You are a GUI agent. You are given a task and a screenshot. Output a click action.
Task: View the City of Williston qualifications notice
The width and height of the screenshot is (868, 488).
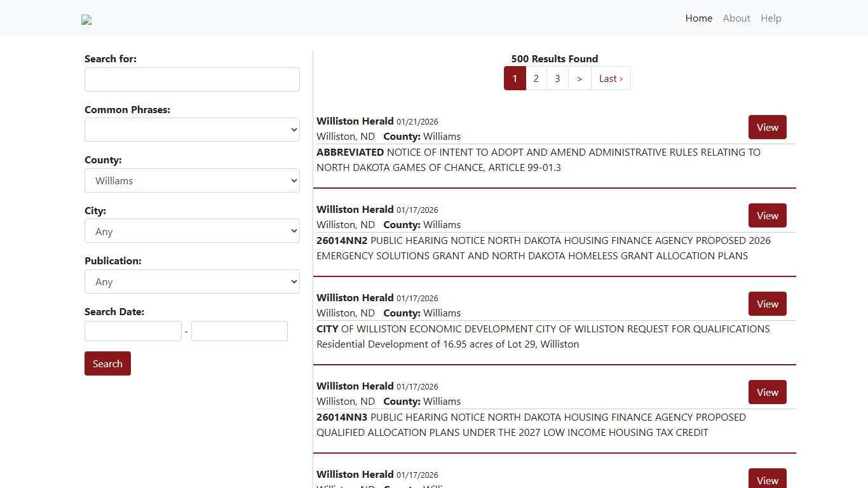[767, 304]
